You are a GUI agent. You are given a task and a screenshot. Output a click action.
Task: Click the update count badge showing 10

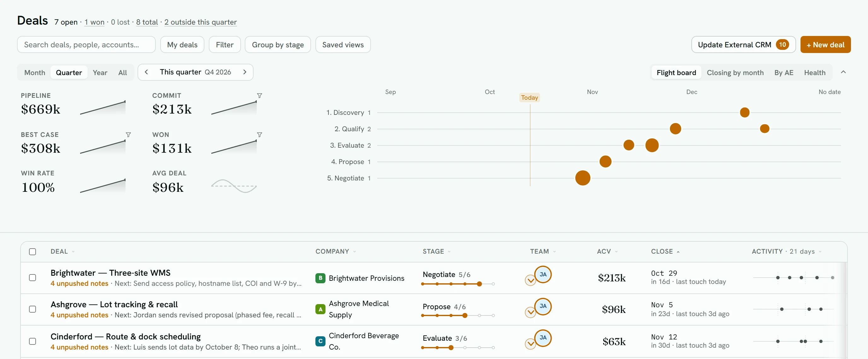782,45
